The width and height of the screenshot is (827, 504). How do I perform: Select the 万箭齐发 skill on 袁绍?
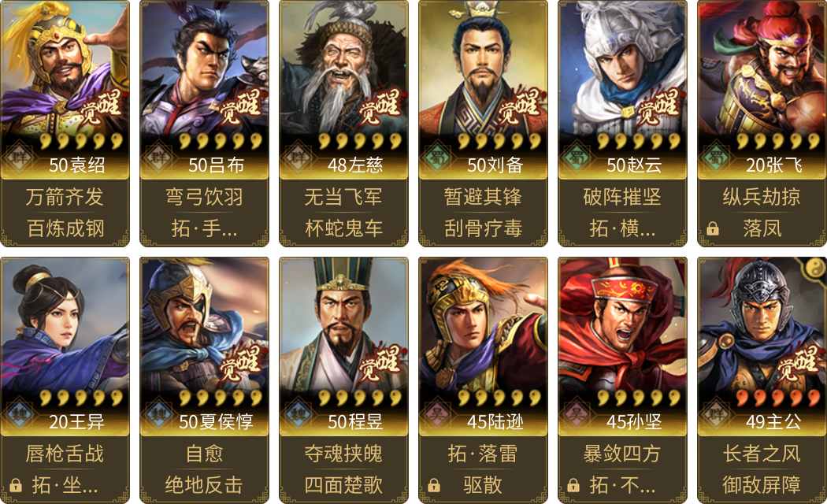tap(65, 197)
